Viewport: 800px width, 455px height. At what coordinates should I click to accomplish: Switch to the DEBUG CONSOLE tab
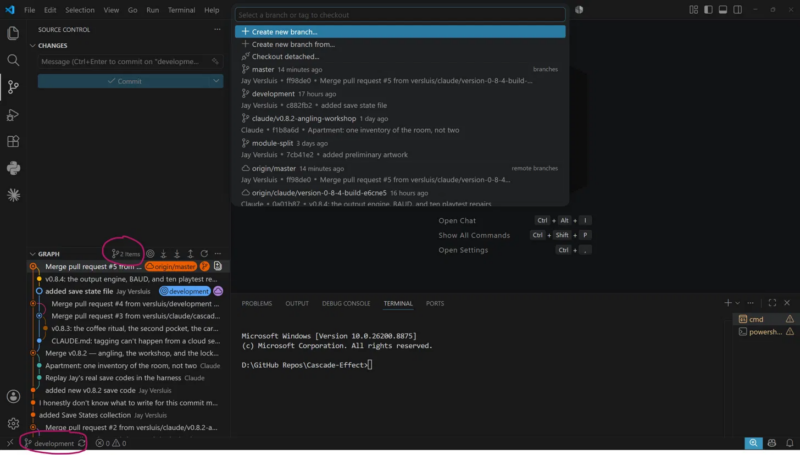(x=346, y=304)
